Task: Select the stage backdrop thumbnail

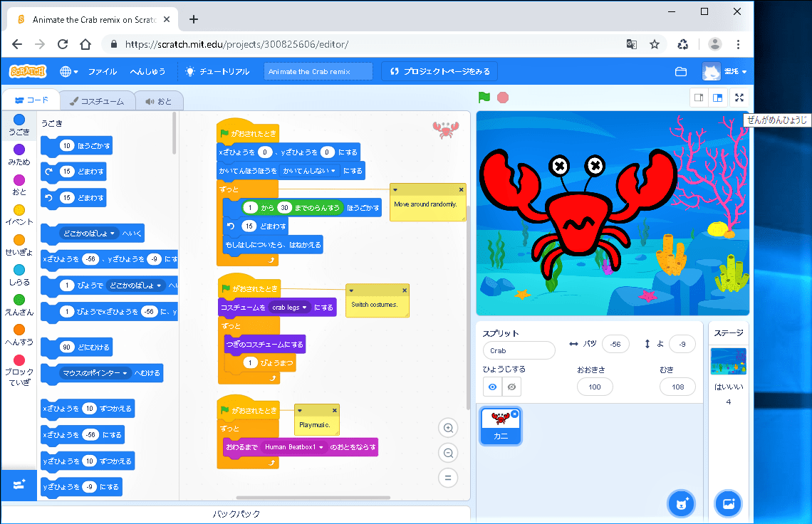Action: [x=729, y=362]
